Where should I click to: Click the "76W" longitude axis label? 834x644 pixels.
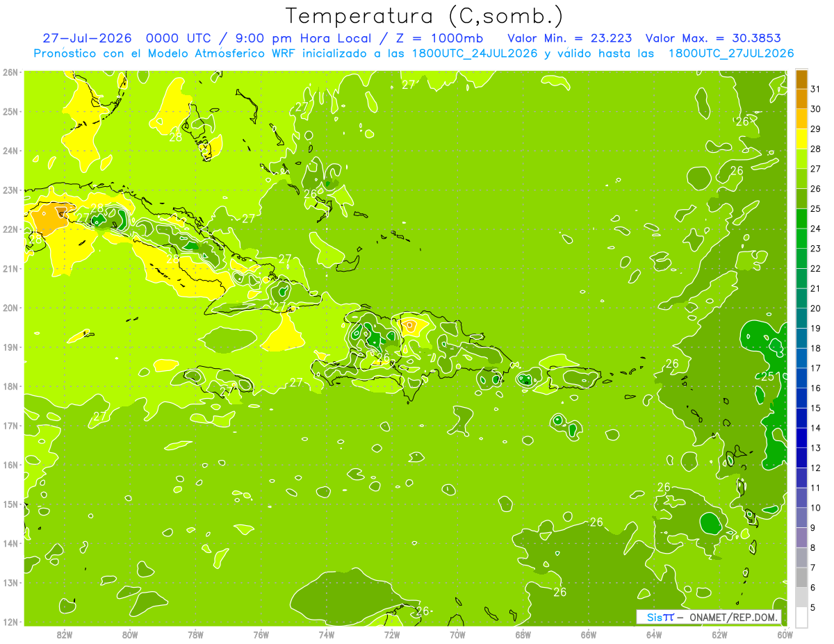(261, 634)
